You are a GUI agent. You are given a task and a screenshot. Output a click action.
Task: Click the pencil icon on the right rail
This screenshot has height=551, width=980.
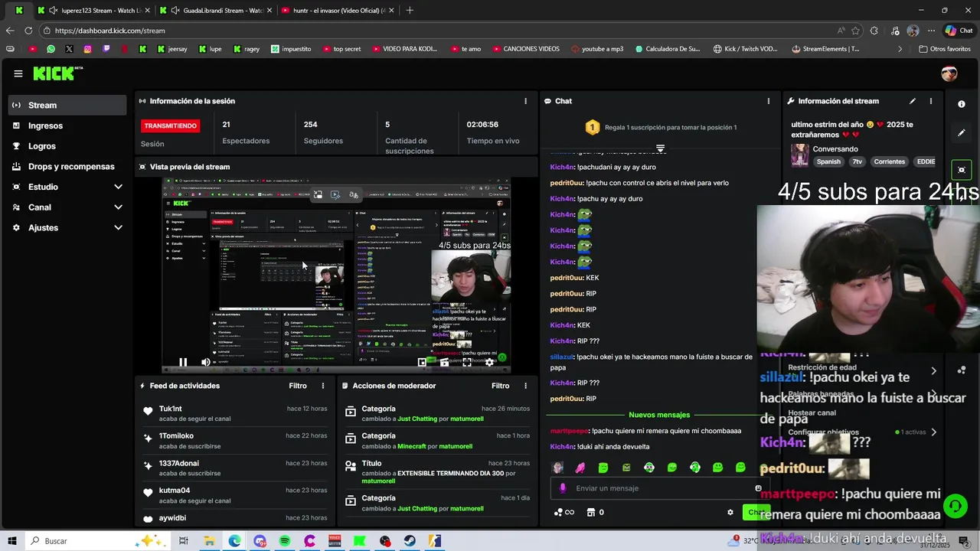tap(962, 132)
